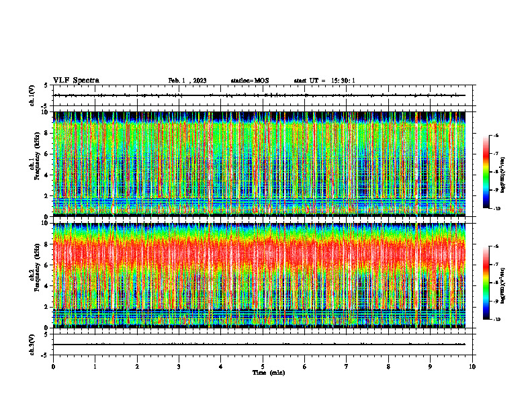Click inside the ch.2 spectrogram plot

coord(259,275)
